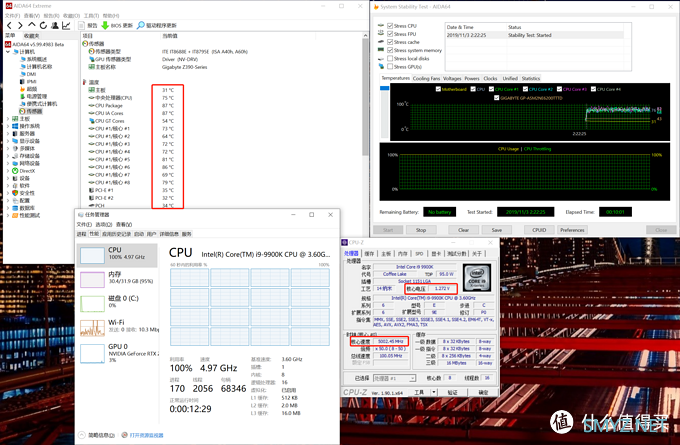Enable Stress local disks checkbox
The image size is (680, 445).
click(390, 58)
